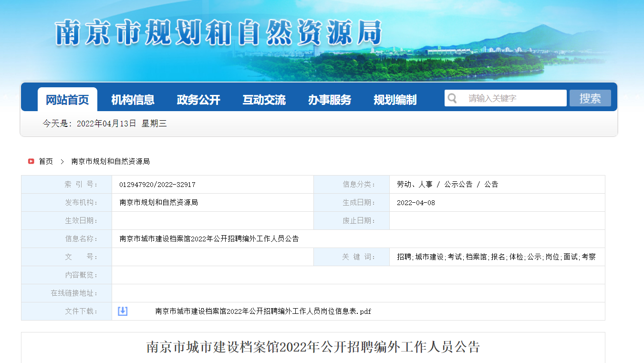Click the 在线链接地址 label cell

pos(67,293)
